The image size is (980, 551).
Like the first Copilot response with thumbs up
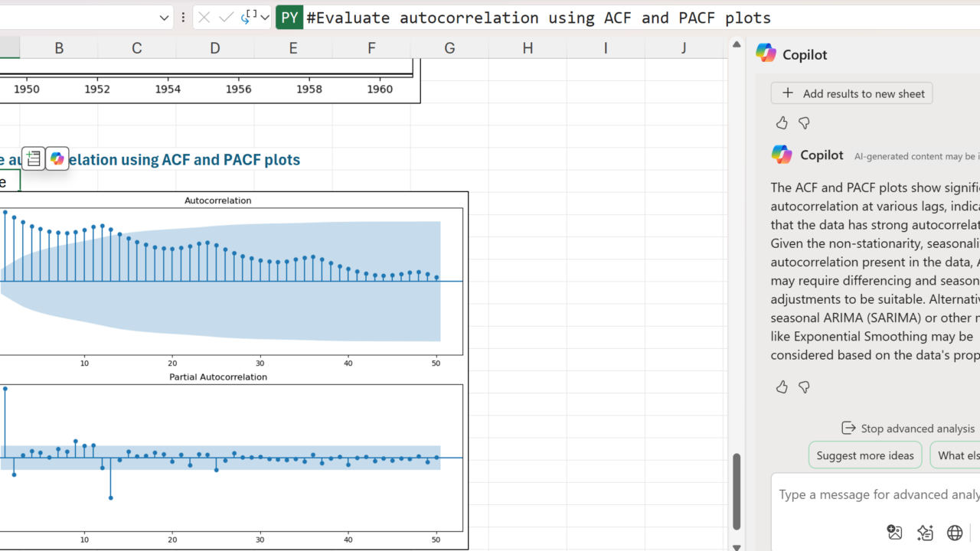782,122
